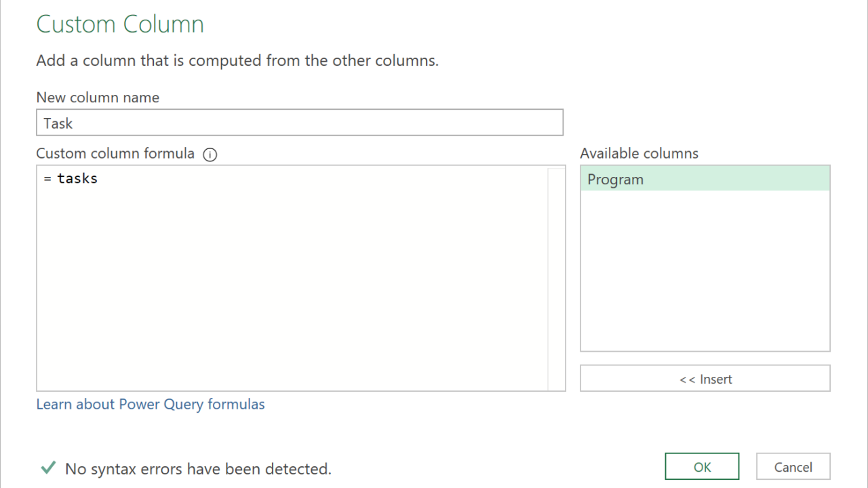Focus the New column name input field
This screenshot has width=868, height=488.
(x=299, y=123)
